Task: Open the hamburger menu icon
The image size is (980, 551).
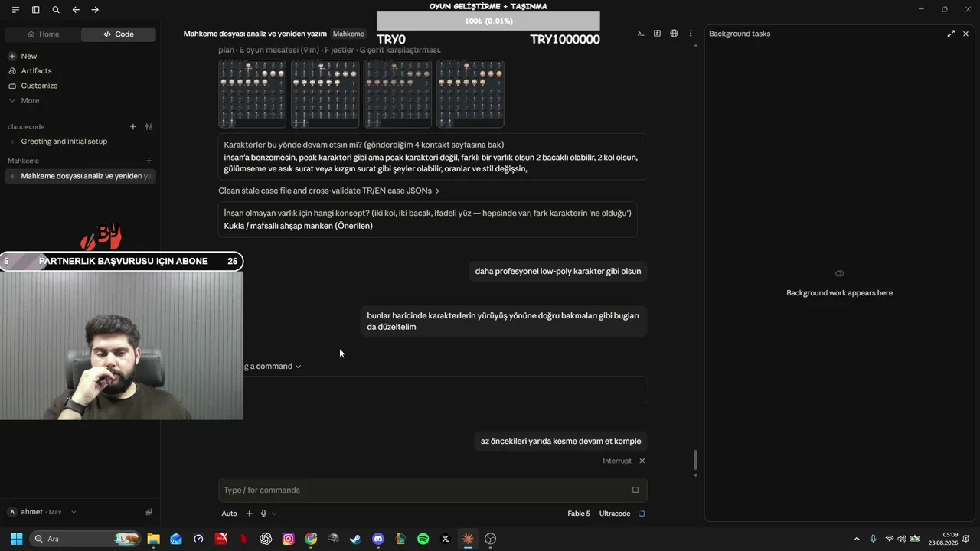Action: click(15, 10)
